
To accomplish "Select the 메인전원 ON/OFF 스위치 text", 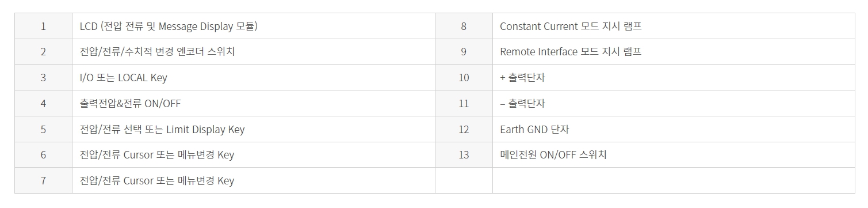I will [x=553, y=155].
